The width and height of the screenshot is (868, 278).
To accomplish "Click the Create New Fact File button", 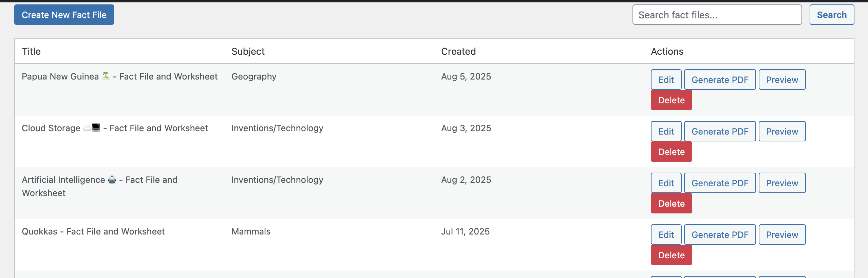I will click(x=64, y=15).
